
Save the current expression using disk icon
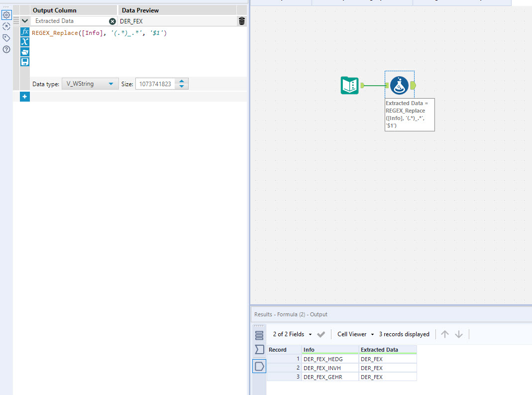(25, 62)
